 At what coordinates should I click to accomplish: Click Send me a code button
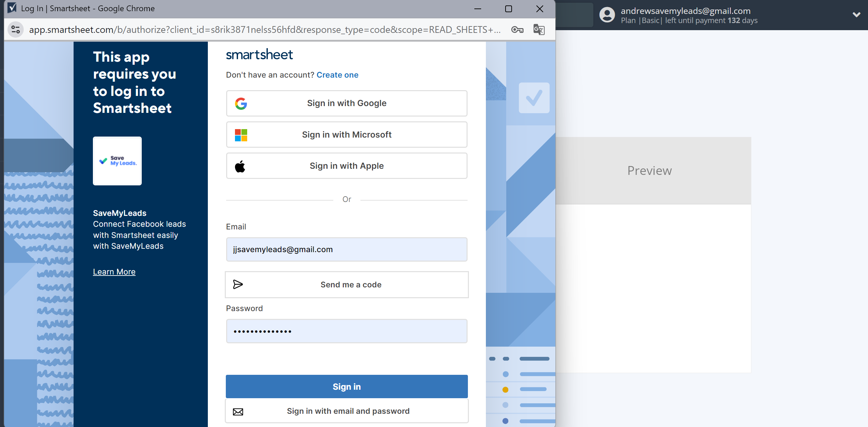tap(347, 285)
